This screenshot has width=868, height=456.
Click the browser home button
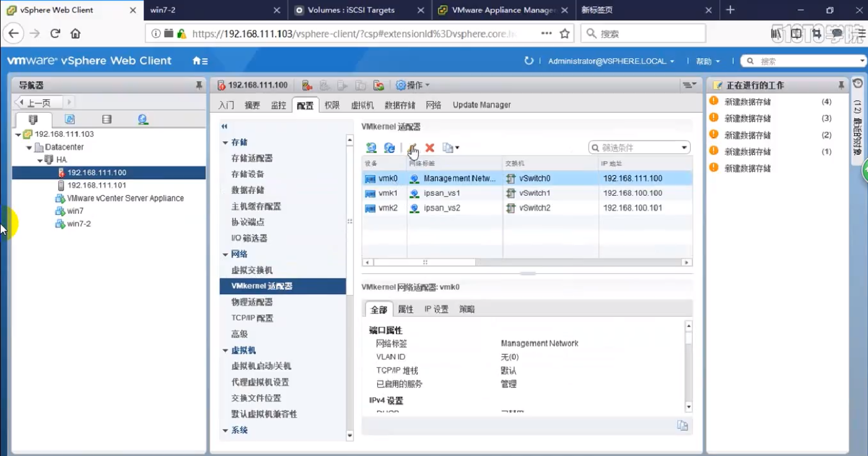point(76,33)
